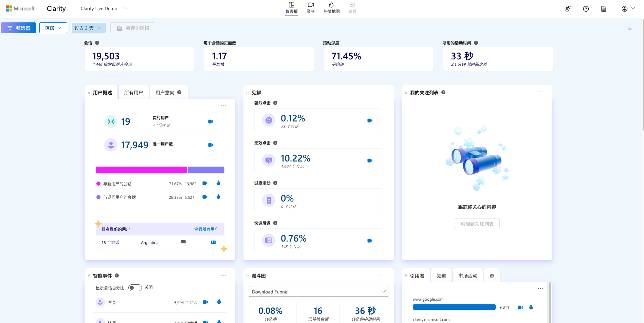Open recordings for unique users (唯一用户数)
644x323 pixels.
click(210, 145)
